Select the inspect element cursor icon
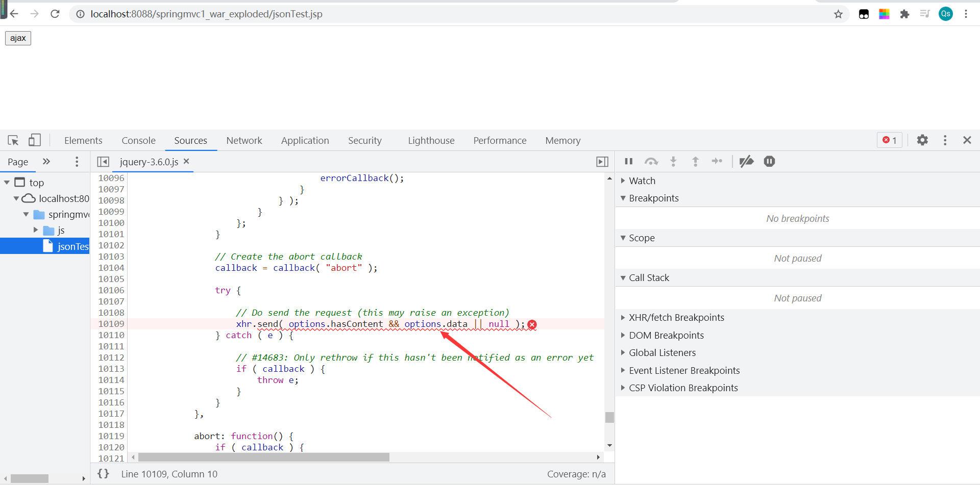The width and height of the screenshot is (980, 485). tap(13, 140)
